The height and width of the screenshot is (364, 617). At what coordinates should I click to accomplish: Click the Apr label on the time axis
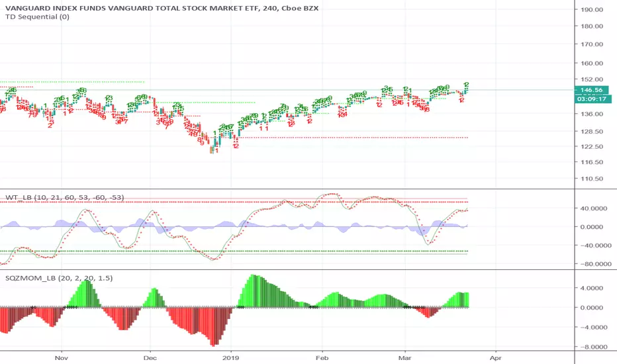(x=496, y=357)
